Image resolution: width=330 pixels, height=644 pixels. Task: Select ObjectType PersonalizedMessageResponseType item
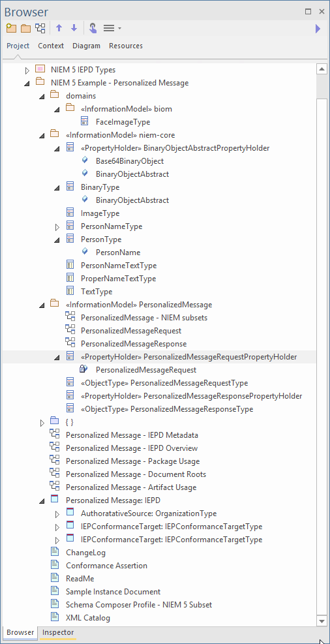[x=167, y=410]
